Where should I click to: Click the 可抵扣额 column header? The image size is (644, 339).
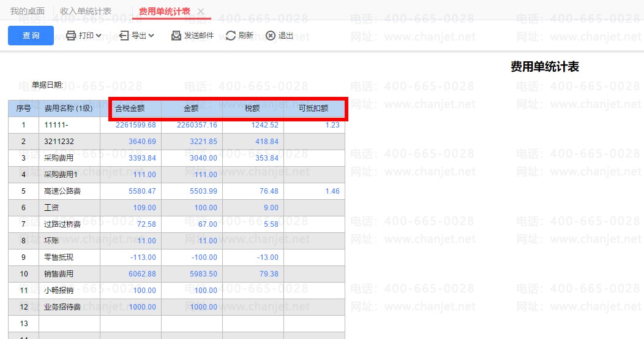pos(314,109)
